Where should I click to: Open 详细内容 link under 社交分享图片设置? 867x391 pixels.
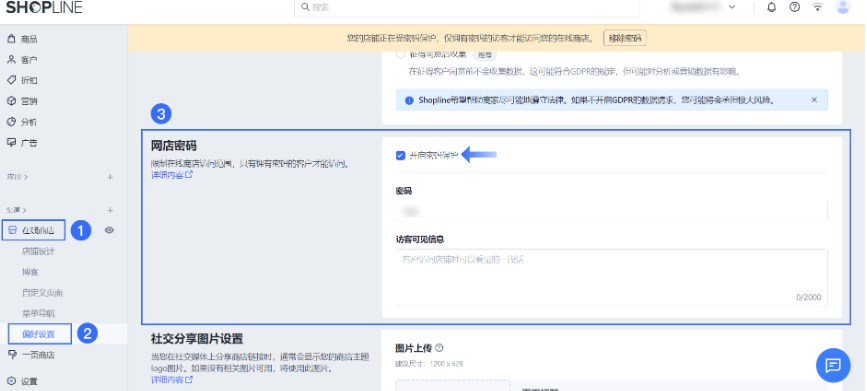pos(171,380)
